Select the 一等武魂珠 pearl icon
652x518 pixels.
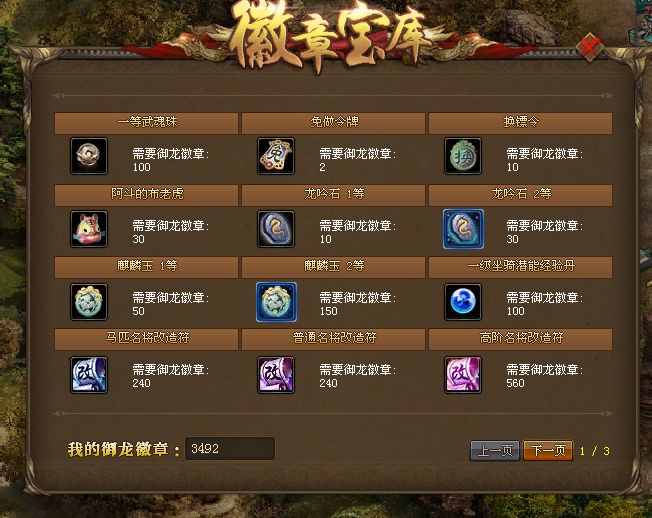[89, 156]
